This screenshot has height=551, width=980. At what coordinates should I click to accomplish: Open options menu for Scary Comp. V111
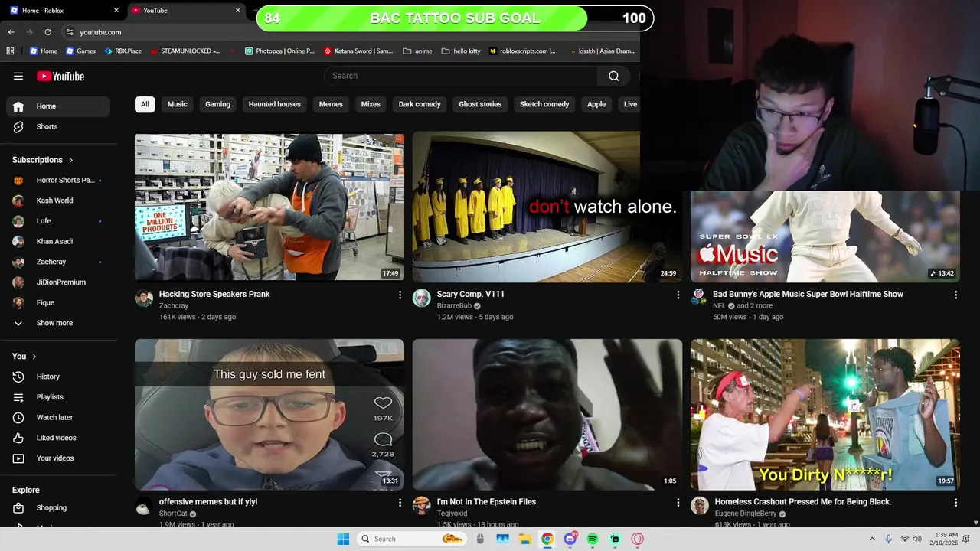678,295
